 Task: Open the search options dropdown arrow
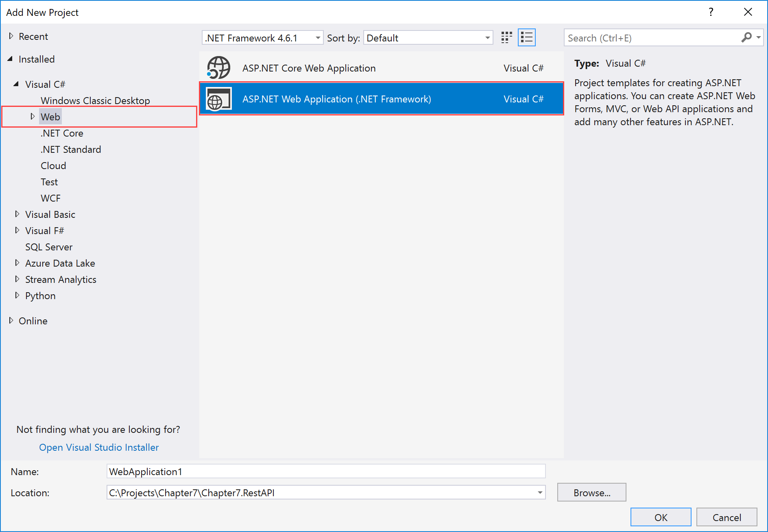point(759,37)
